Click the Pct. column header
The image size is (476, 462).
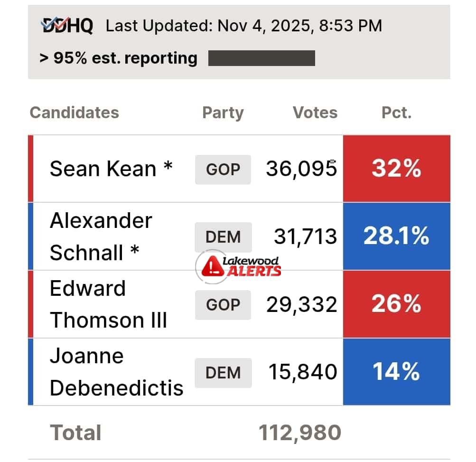(396, 113)
